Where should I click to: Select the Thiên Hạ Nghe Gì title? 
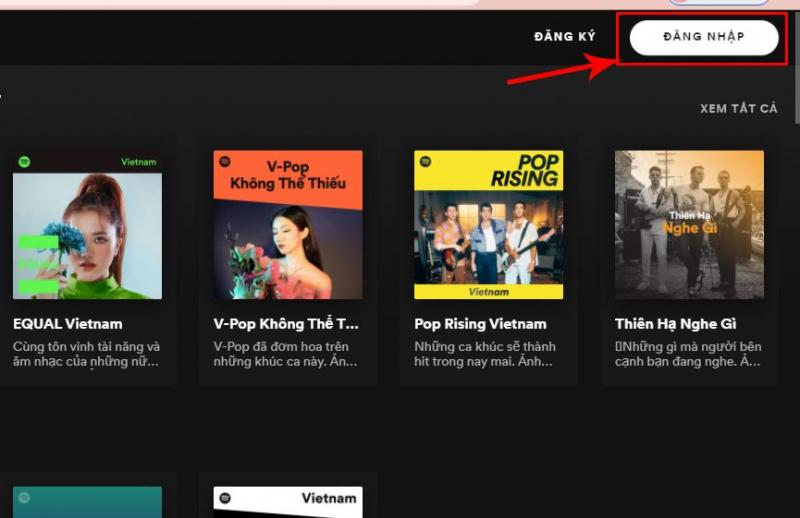tap(676, 324)
